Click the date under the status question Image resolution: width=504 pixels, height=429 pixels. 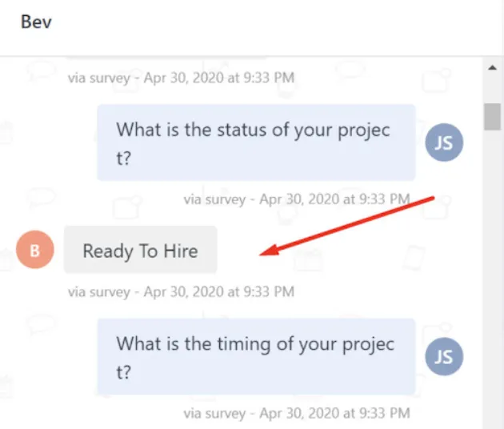[x=334, y=198]
